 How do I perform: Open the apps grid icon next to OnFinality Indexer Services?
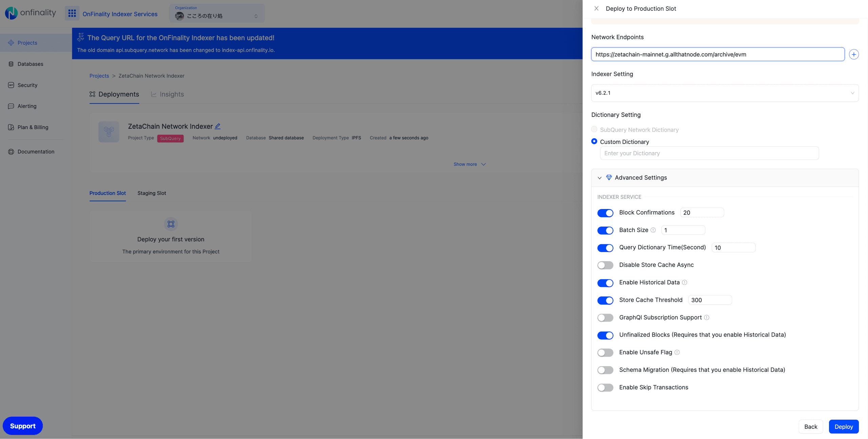point(72,14)
